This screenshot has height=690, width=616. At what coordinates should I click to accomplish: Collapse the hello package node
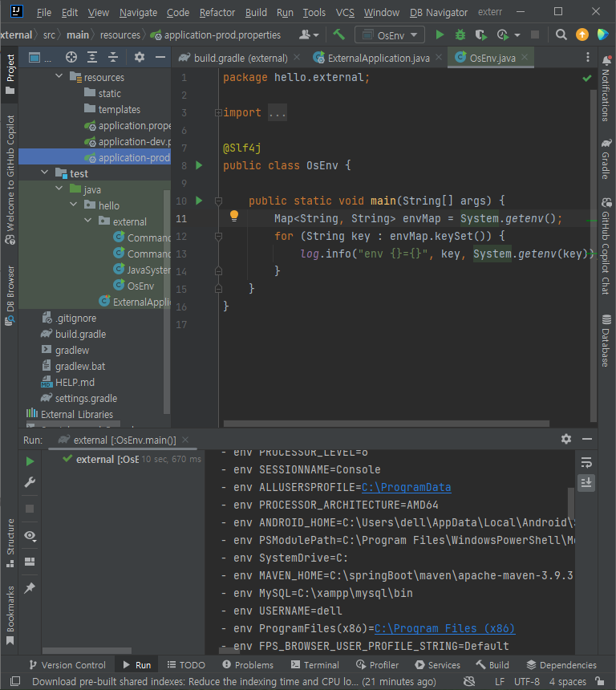74,205
